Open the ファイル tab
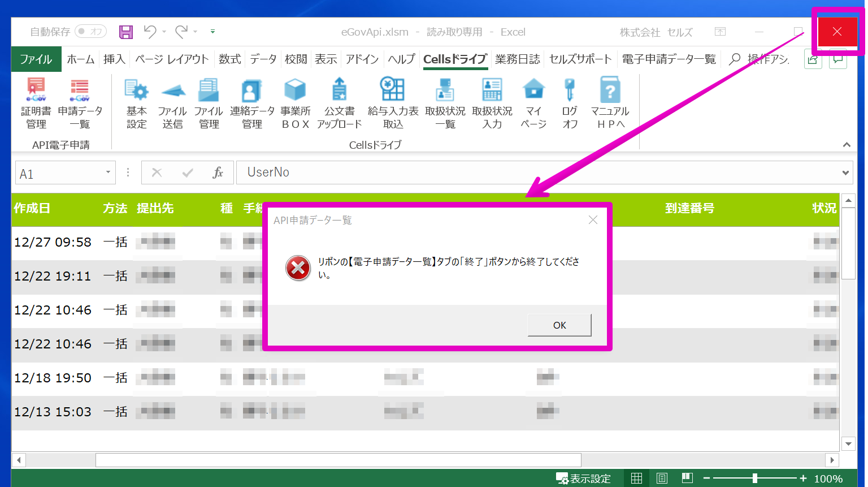868x487 pixels. (36, 59)
